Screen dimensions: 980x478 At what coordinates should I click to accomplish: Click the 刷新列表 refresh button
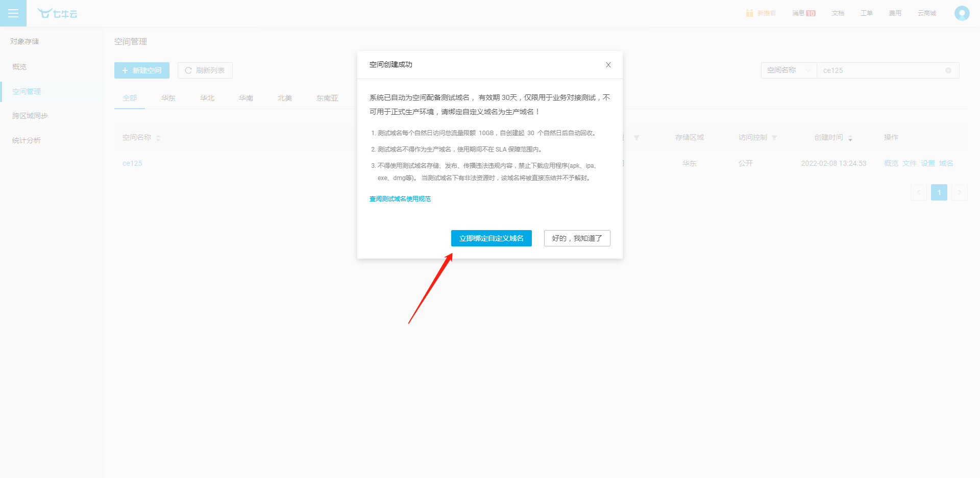pos(205,70)
